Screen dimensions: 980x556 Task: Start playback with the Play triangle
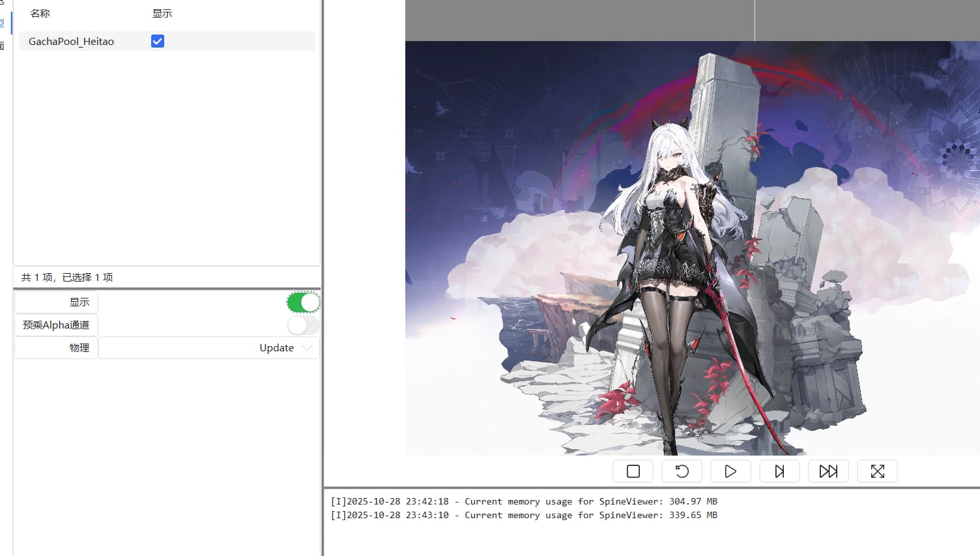pyautogui.click(x=730, y=471)
